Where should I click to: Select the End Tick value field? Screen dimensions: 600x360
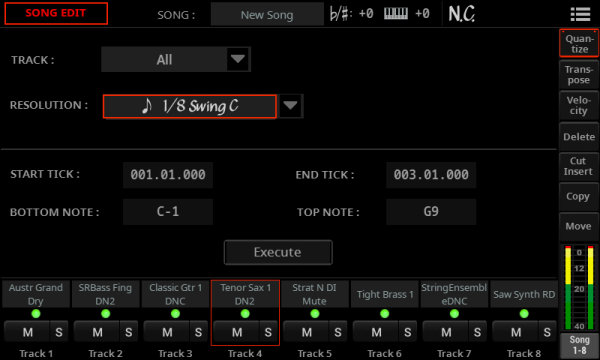(431, 175)
